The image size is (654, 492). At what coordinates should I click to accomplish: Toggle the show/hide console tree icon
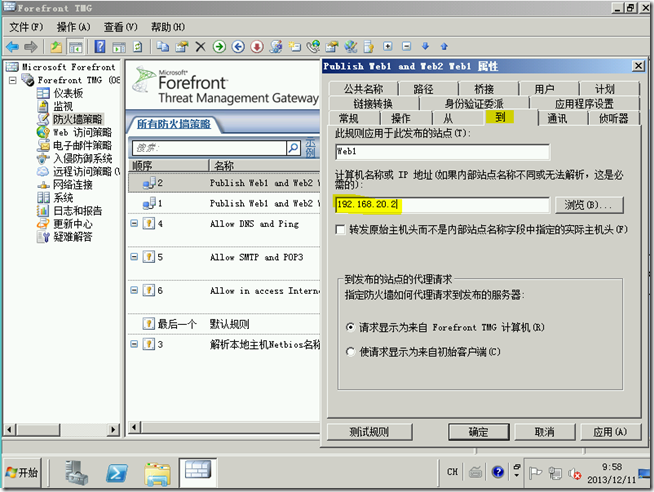(x=75, y=47)
